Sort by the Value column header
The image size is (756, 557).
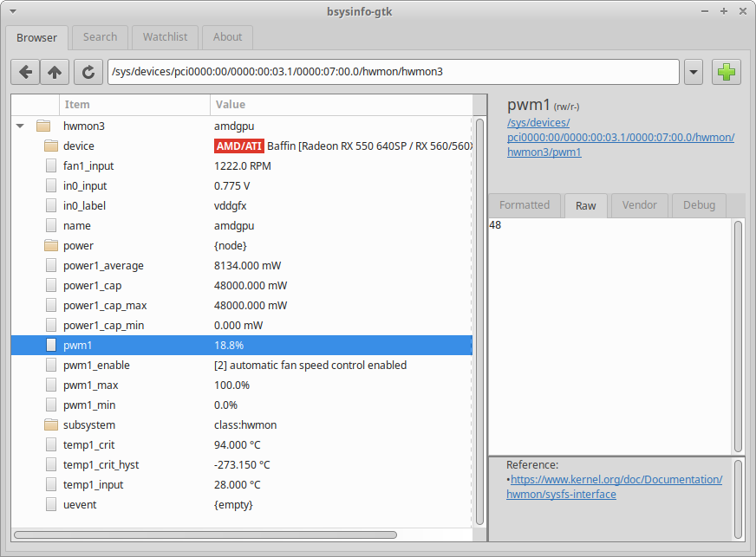(x=342, y=105)
